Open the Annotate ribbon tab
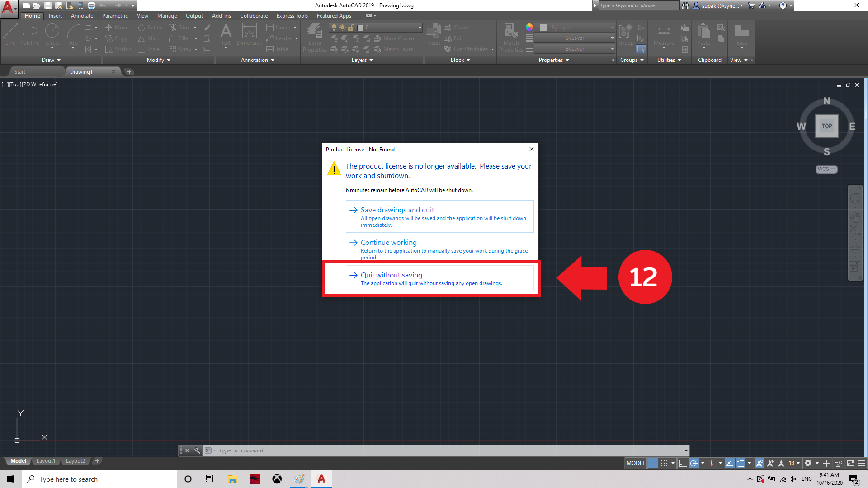Screen dimensions: 868x488 point(82,16)
